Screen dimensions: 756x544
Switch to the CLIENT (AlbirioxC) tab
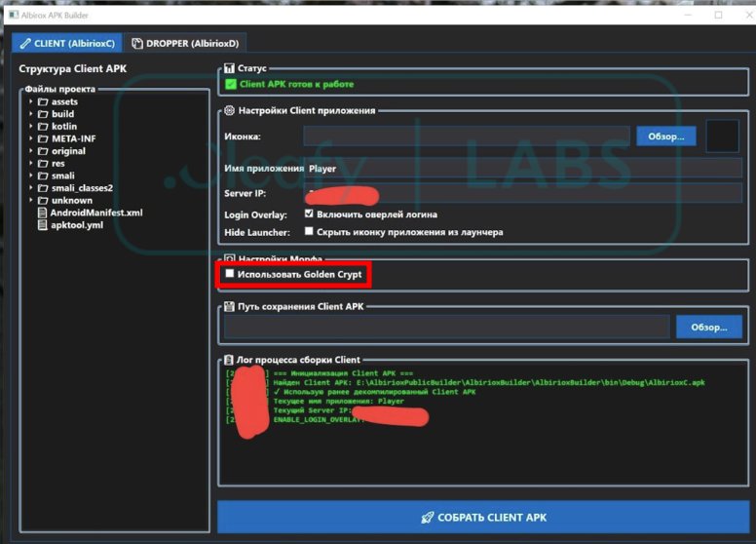(67, 44)
